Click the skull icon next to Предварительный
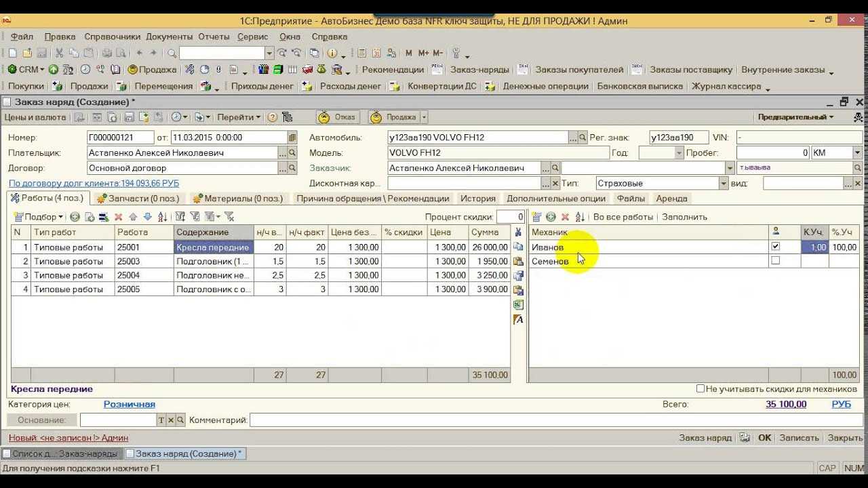This screenshot has height=488, width=868. (859, 117)
